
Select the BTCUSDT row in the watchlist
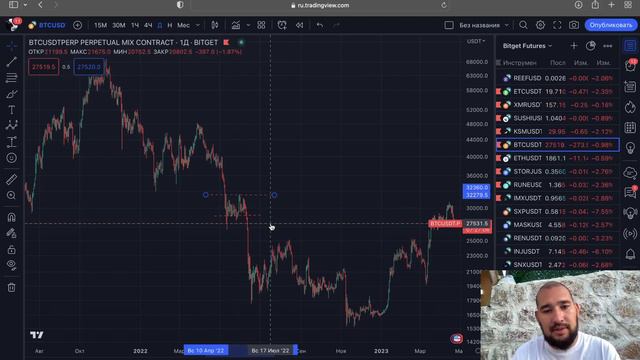tap(558, 144)
